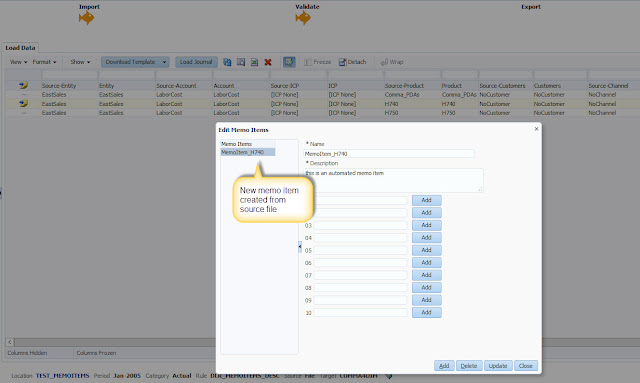Click the Description text area resize handle
The image size is (640, 383).
(x=480, y=189)
